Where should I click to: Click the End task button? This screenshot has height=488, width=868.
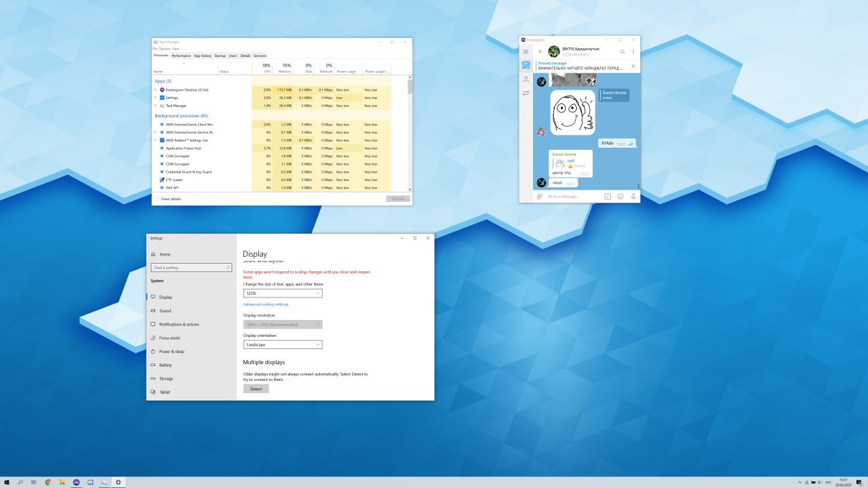pyautogui.click(x=398, y=199)
